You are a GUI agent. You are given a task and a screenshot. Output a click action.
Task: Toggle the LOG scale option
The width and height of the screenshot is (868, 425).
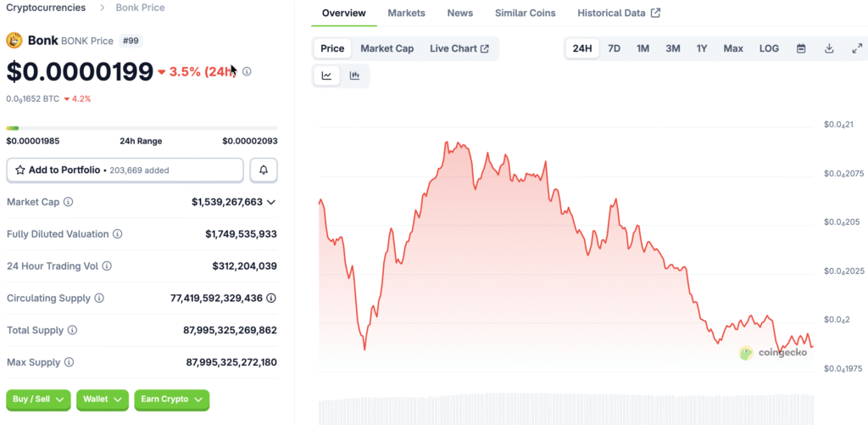[x=769, y=48]
